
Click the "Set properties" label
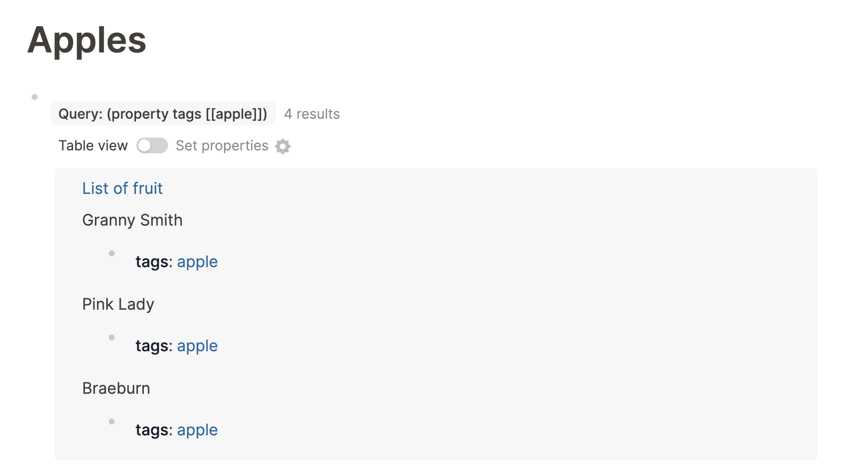point(222,145)
